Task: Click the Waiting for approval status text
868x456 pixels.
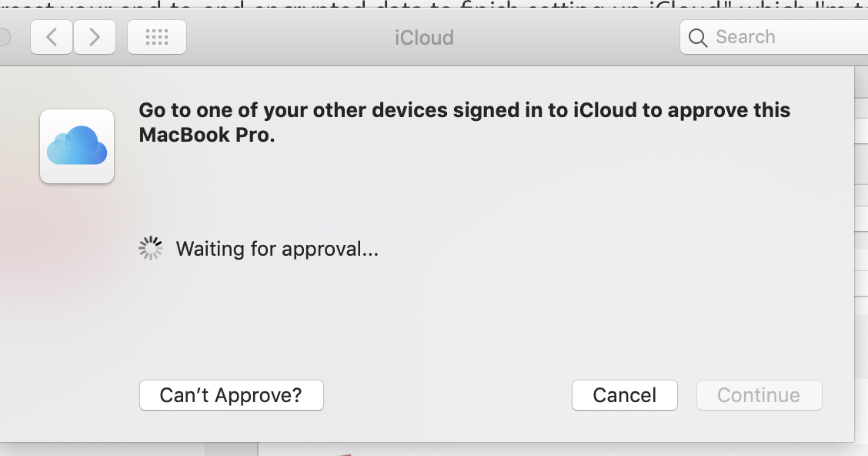Action: pos(277,249)
